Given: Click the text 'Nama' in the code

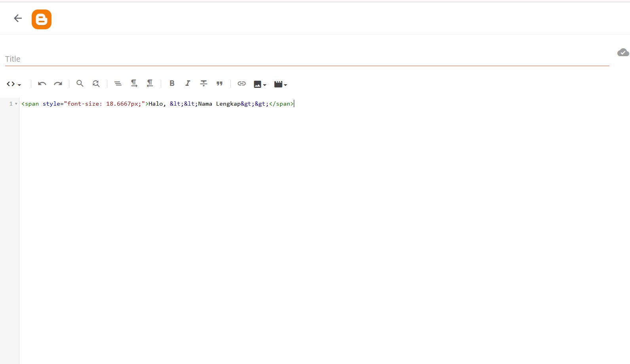Looking at the screenshot, I should tap(205, 104).
